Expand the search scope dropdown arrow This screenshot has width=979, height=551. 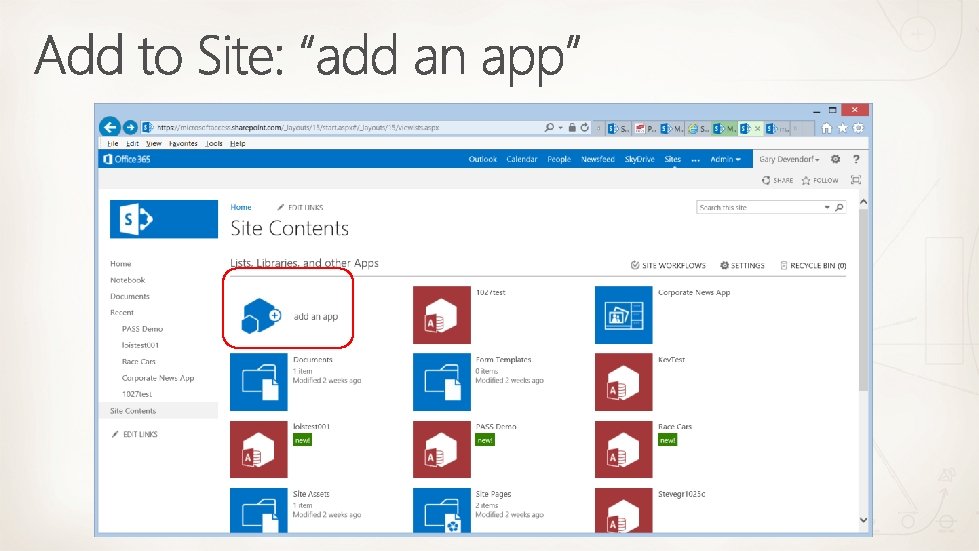[x=827, y=207]
